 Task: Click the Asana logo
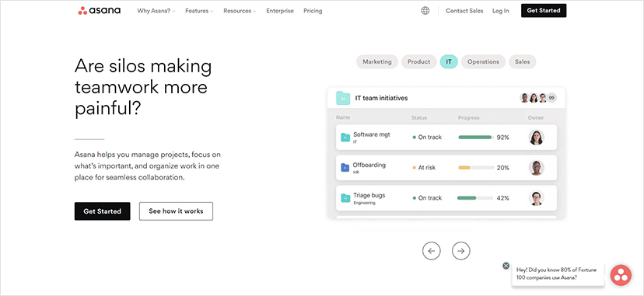click(99, 11)
